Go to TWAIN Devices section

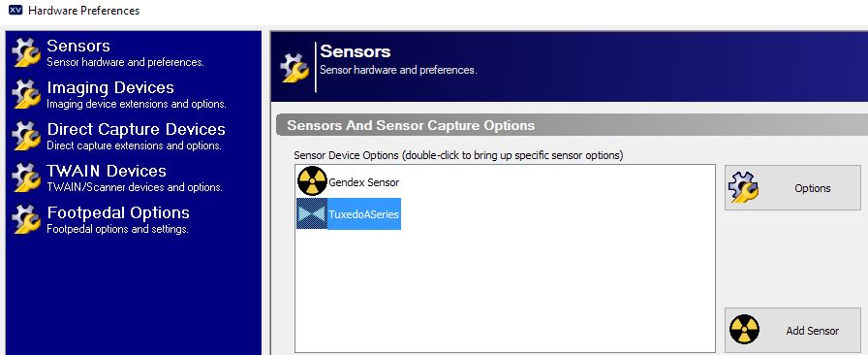(135, 177)
